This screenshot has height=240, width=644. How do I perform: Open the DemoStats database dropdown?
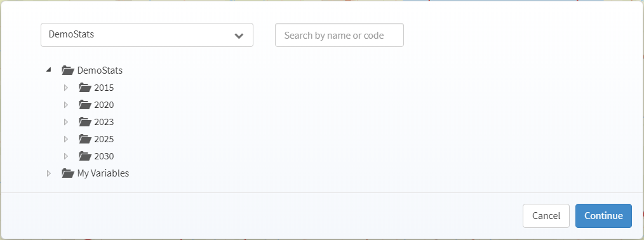[x=147, y=35]
